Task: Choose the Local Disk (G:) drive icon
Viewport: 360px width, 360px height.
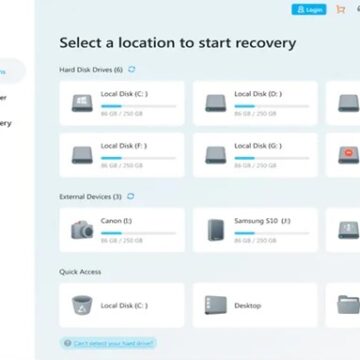Action: [x=216, y=155]
